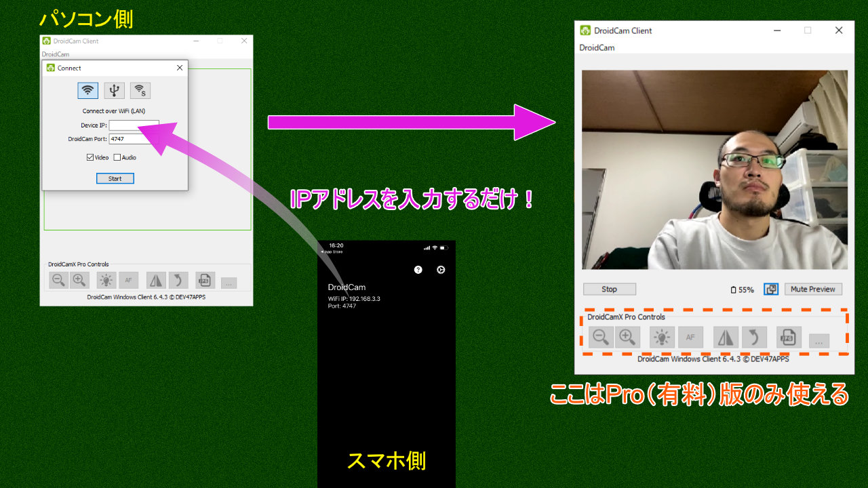Click the Stop button
This screenshot has width=868, height=488.
610,289
